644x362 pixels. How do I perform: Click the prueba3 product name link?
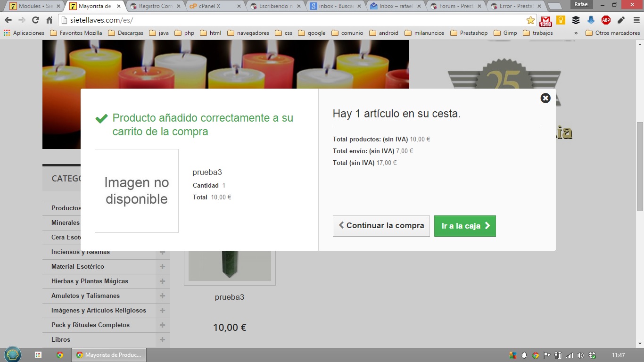[x=230, y=297]
